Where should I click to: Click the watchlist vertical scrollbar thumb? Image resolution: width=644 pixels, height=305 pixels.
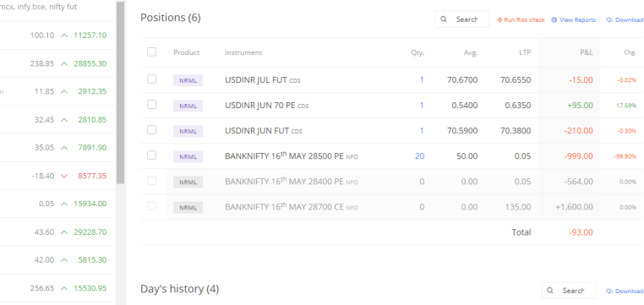coord(120,92)
